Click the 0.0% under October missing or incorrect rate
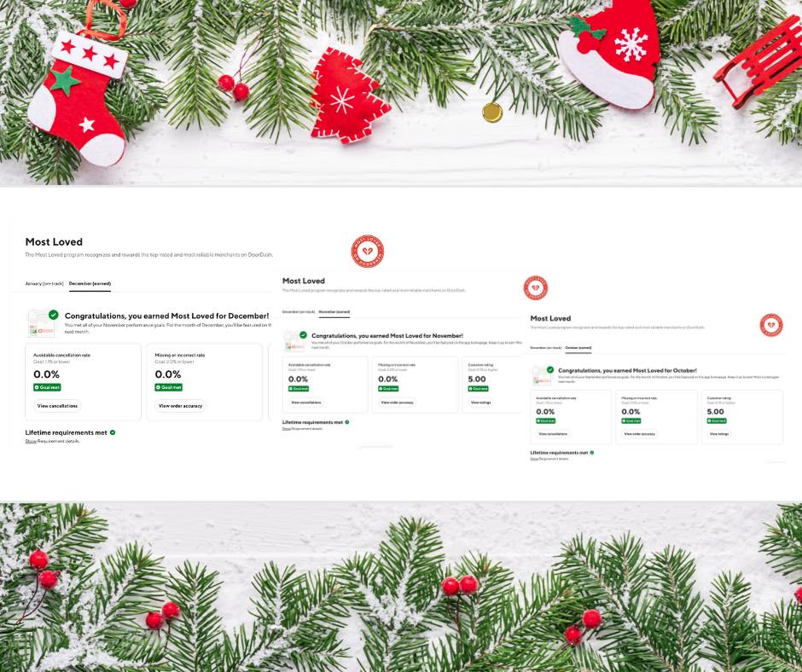 631,412
